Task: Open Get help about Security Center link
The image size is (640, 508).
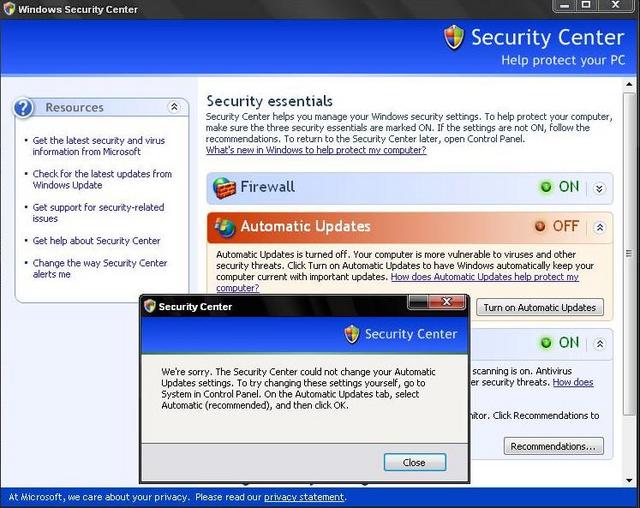Action: tap(96, 241)
